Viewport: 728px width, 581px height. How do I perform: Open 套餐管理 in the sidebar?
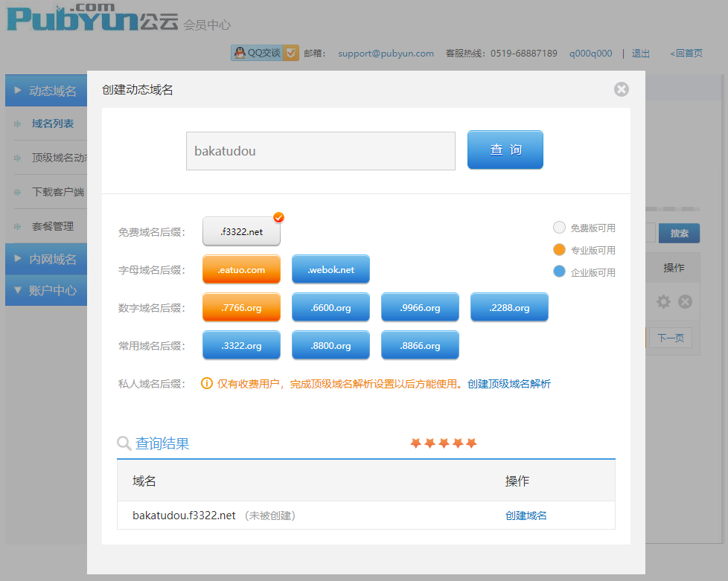pos(53,226)
